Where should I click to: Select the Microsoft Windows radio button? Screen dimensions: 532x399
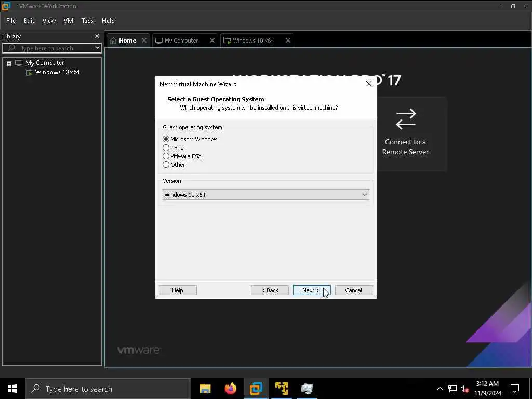[x=166, y=139]
